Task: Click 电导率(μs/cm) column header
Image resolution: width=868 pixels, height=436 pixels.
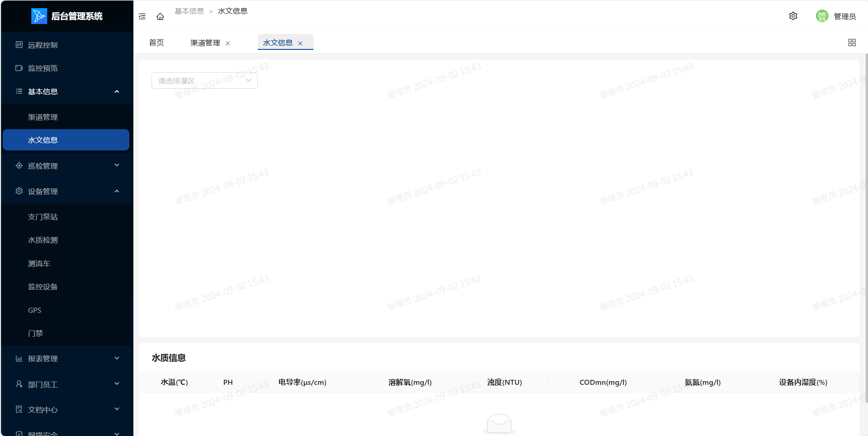Action: coord(302,382)
